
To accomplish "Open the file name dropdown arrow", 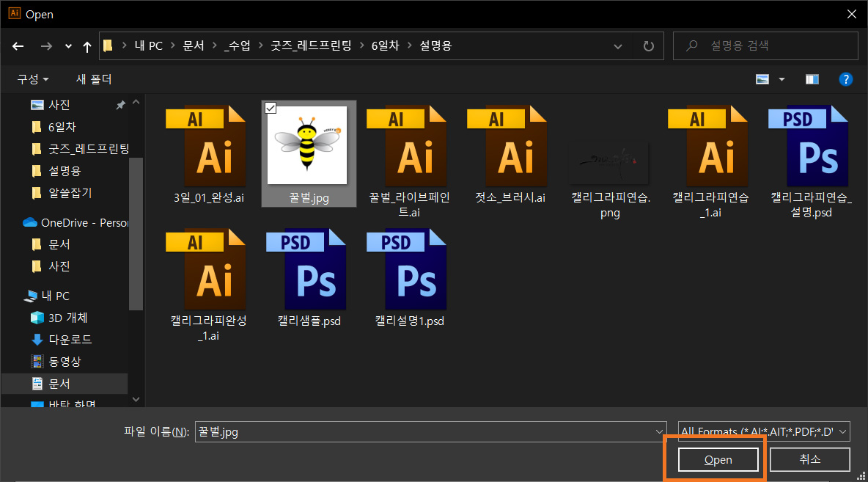I will [x=659, y=431].
